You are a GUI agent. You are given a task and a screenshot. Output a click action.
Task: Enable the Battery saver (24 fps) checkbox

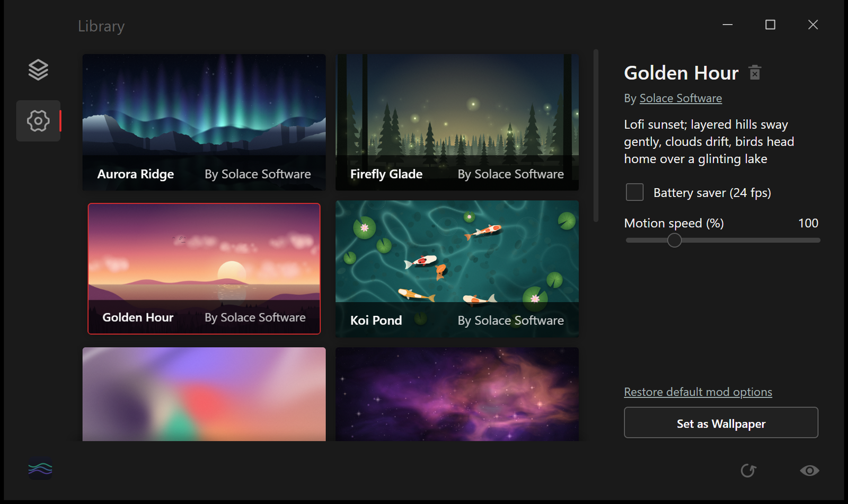[x=634, y=192]
